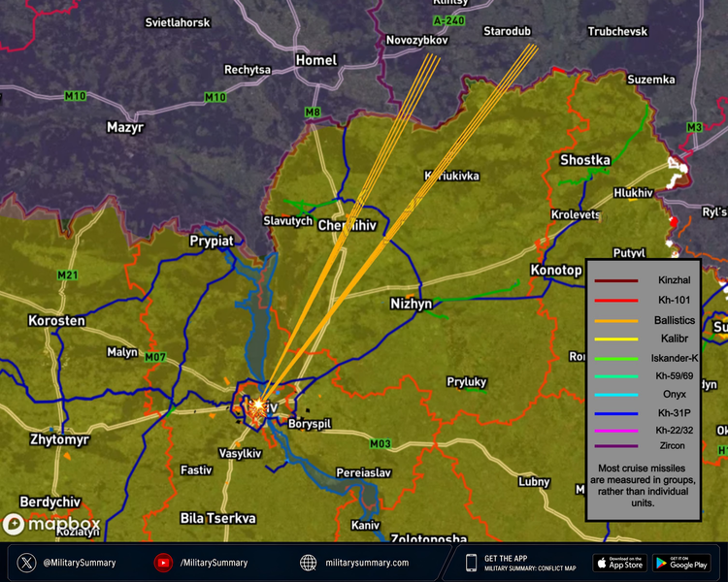
Task: Click the M03 road shield
Action: [x=381, y=443]
